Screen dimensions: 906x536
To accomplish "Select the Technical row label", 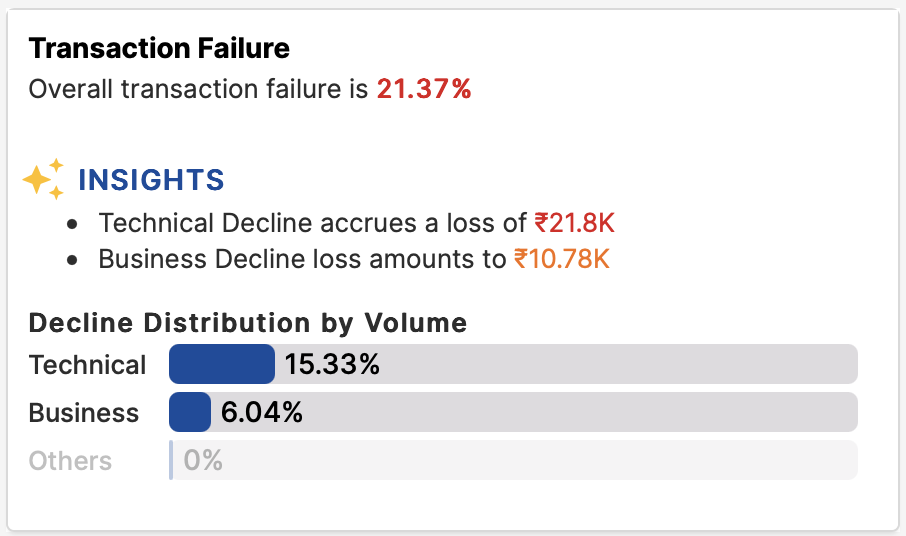I will click(87, 365).
